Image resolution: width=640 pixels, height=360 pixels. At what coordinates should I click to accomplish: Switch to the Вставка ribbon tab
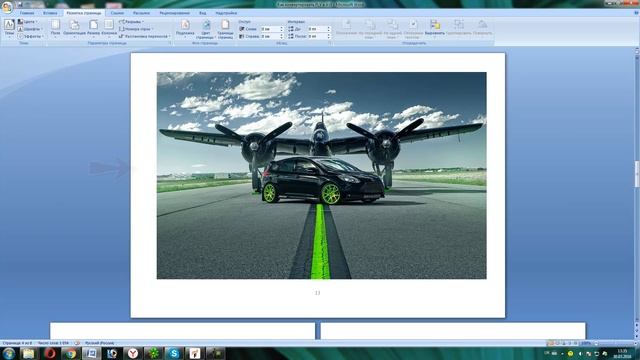[x=50, y=13]
